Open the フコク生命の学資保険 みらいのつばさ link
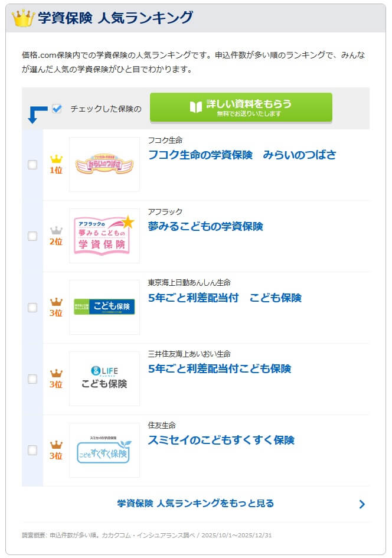392x558 pixels. pos(241,155)
